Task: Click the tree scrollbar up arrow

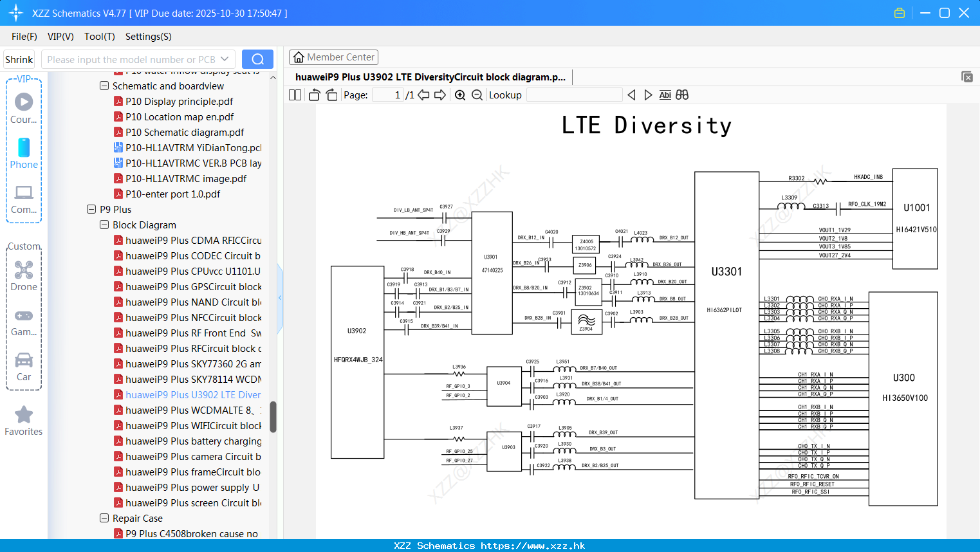Action: pyautogui.click(x=273, y=77)
